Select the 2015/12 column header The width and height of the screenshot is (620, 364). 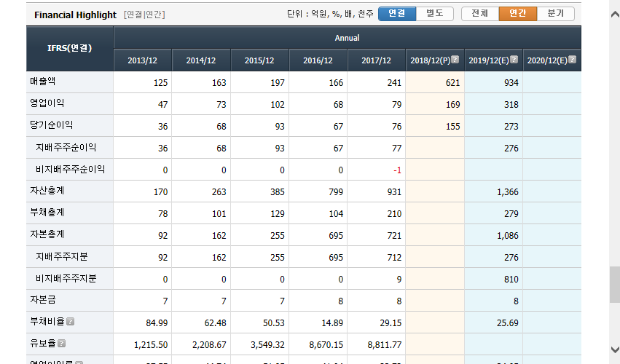pyautogui.click(x=259, y=60)
